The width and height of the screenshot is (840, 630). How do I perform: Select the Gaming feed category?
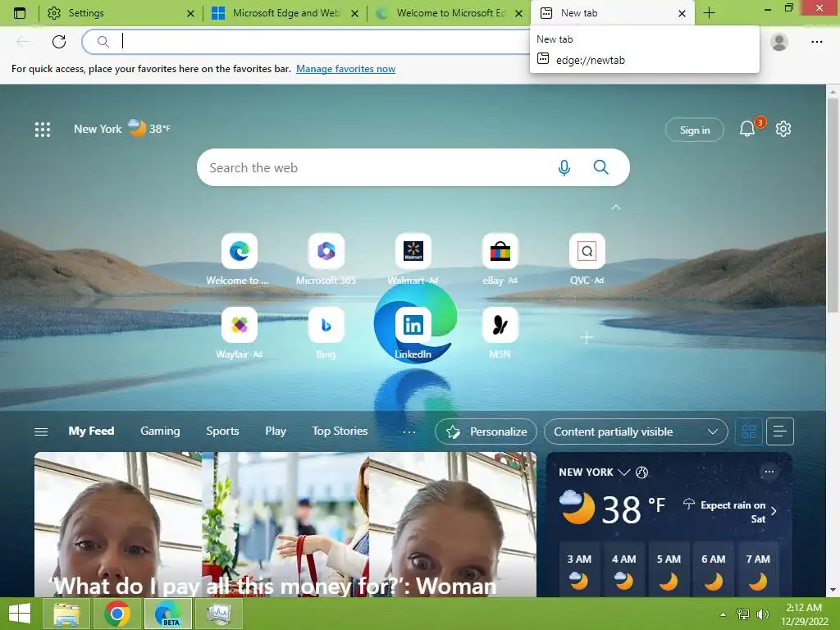(x=160, y=431)
